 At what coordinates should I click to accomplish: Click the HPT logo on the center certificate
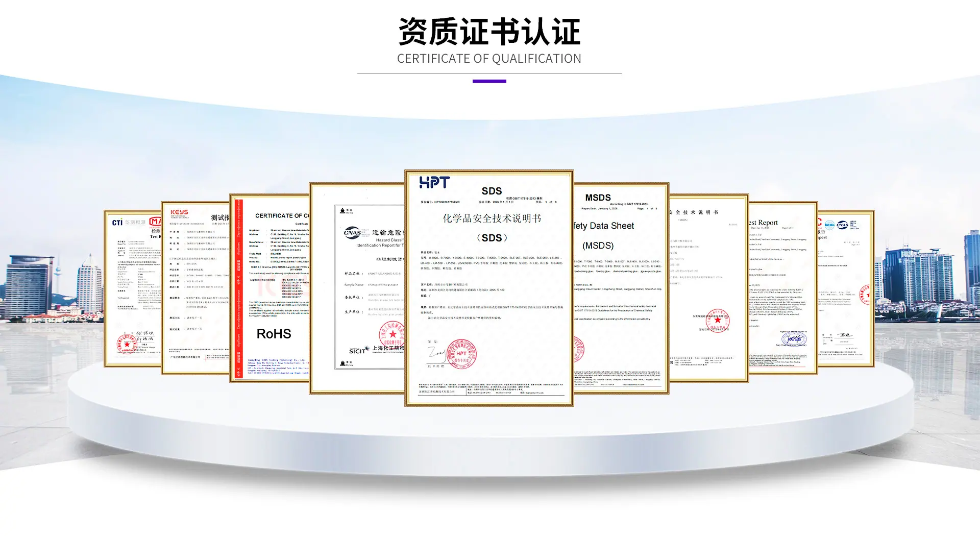tap(434, 182)
